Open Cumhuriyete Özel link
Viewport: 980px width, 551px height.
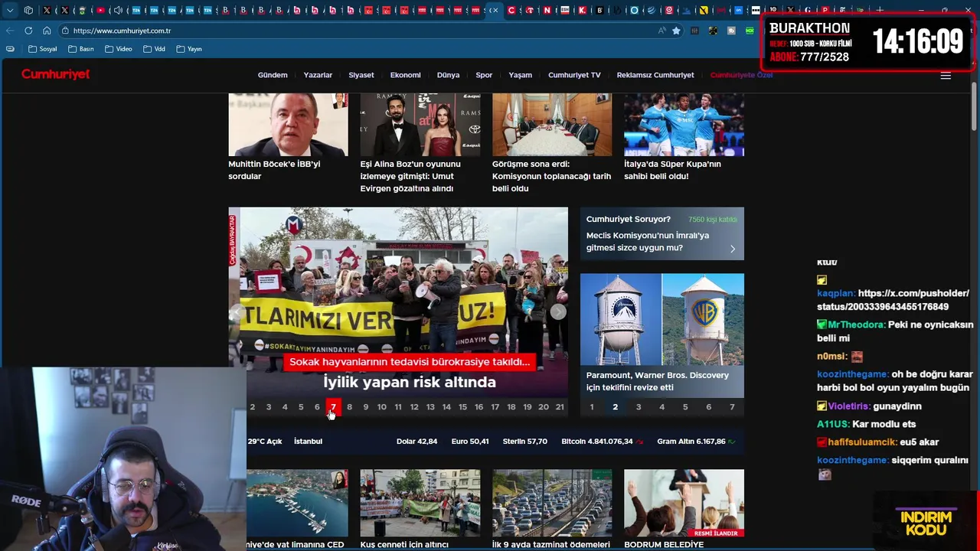pyautogui.click(x=741, y=75)
